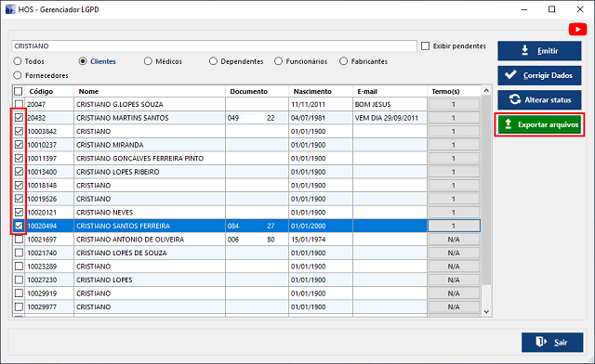Check the checkbox for code 10029977
The image size is (595, 364).
19,306
